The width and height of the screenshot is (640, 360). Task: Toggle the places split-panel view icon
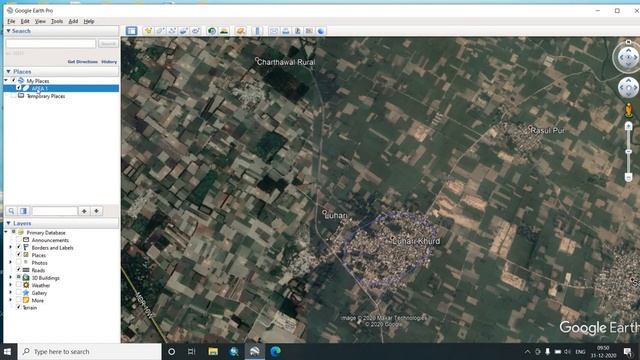click(x=23, y=211)
